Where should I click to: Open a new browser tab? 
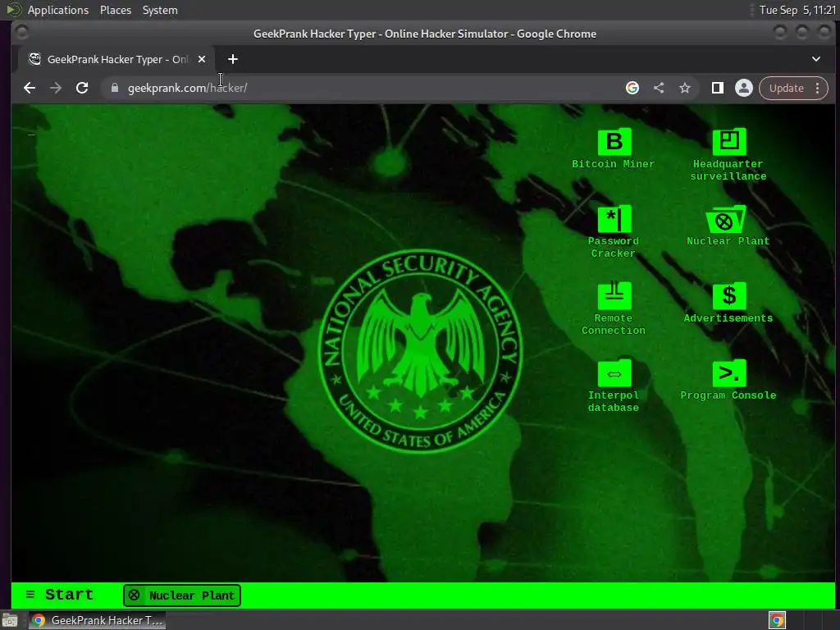(232, 59)
